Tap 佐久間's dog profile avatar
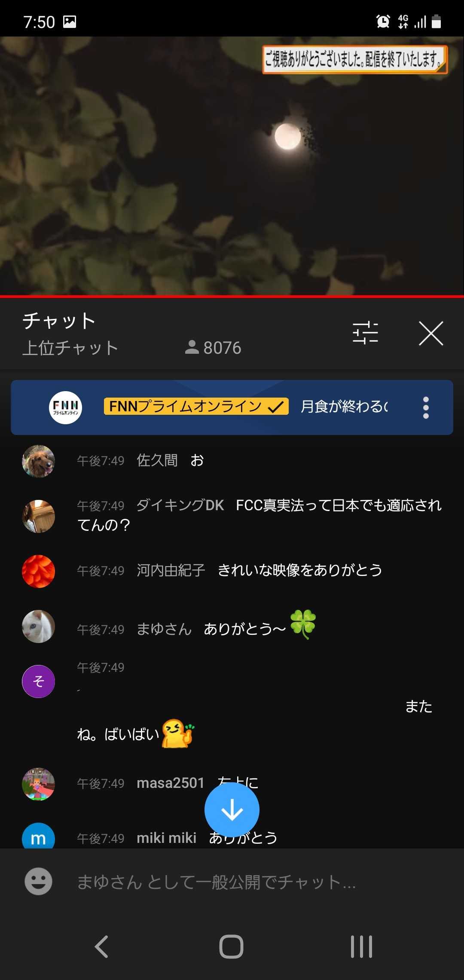This screenshot has width=464, height=980. coord(39,461)
